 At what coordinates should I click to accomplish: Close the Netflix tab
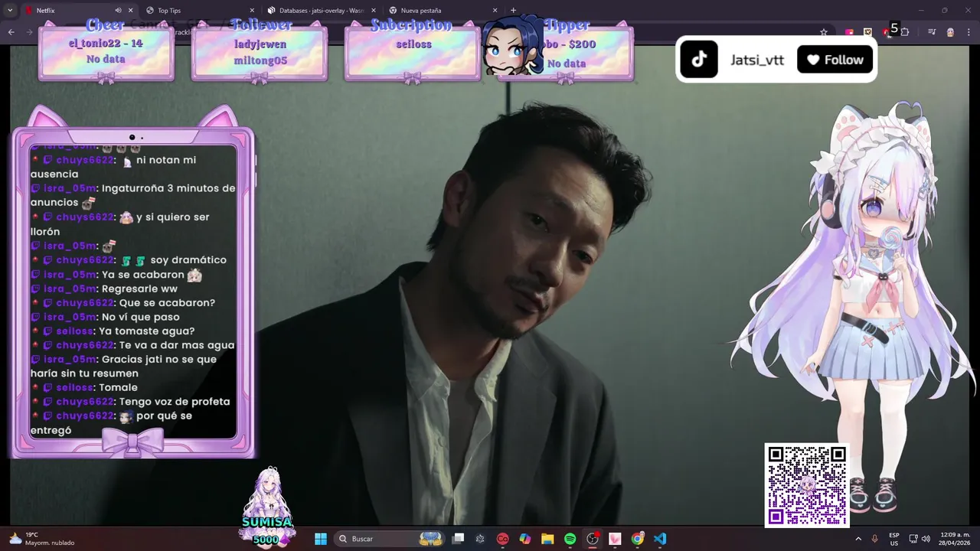coord(131,11)
